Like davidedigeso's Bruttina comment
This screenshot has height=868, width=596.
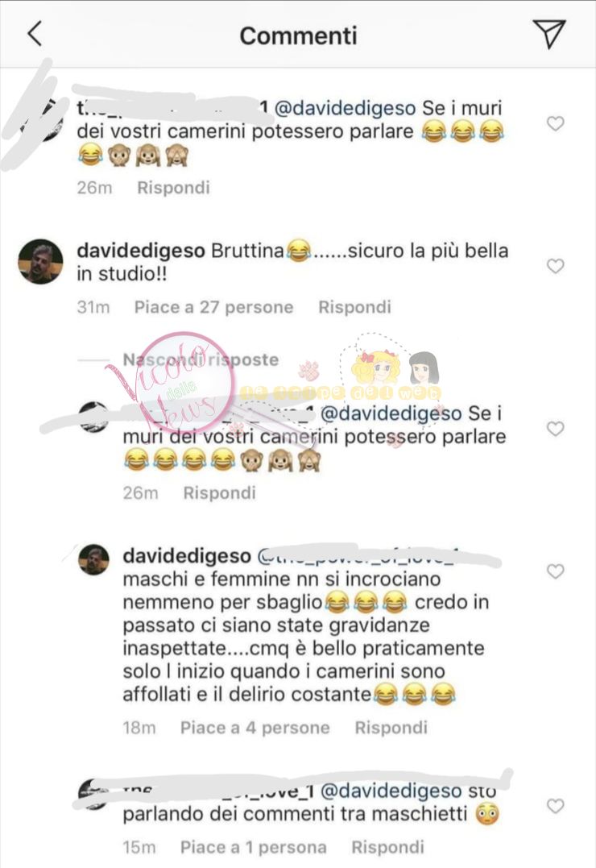555,266
